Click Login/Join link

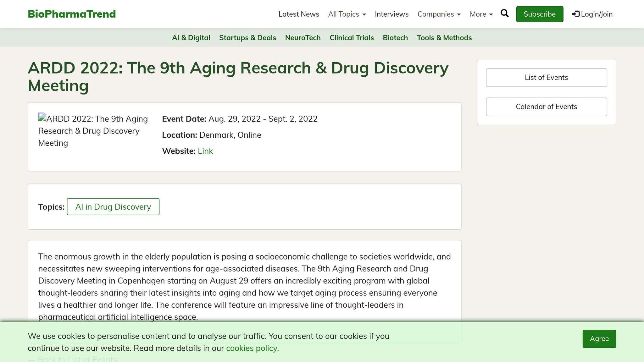pos(592,14)
